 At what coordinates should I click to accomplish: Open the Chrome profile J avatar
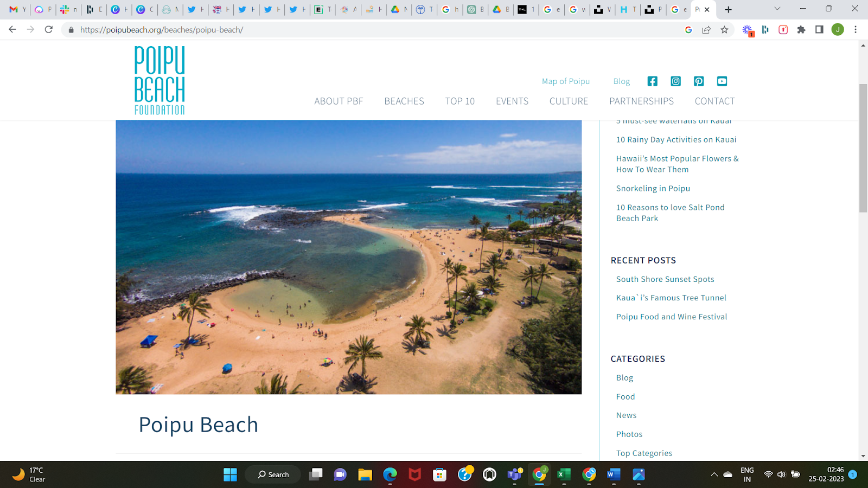click(x=838, y=30)
